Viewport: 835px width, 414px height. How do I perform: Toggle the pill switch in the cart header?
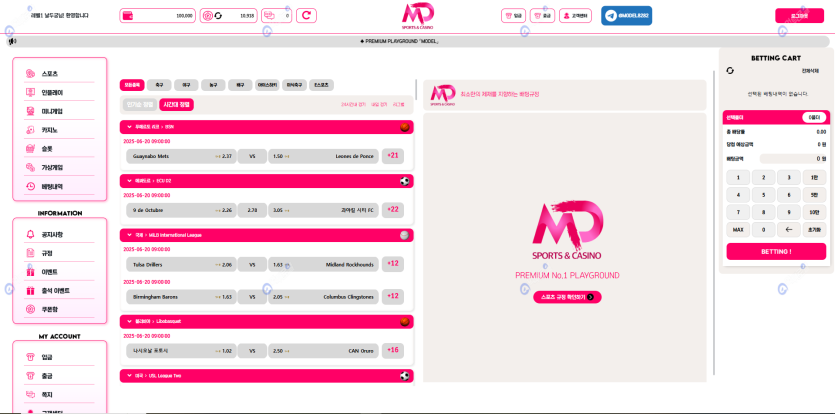[814, 118]
